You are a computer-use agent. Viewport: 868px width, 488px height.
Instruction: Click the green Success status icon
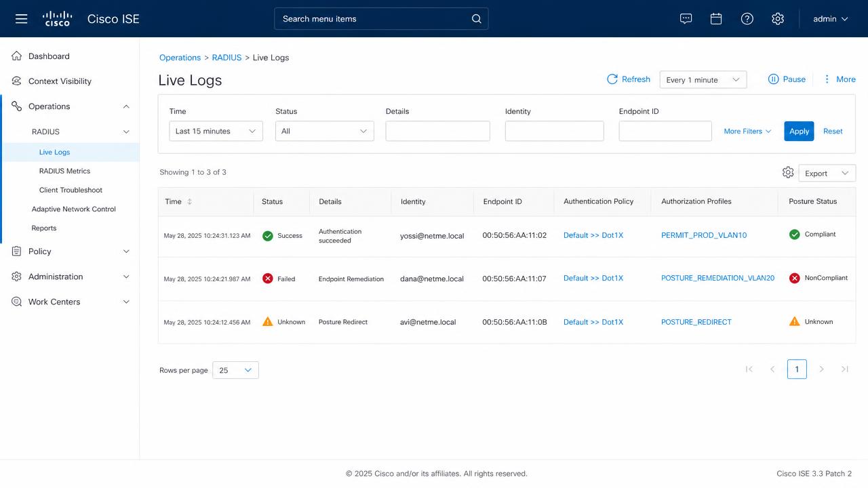[x=268, y=236]
